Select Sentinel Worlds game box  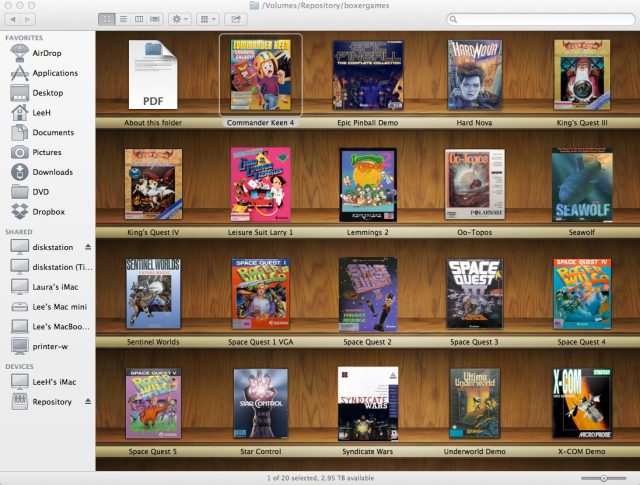pyautogui.click(x=153, y=294)
